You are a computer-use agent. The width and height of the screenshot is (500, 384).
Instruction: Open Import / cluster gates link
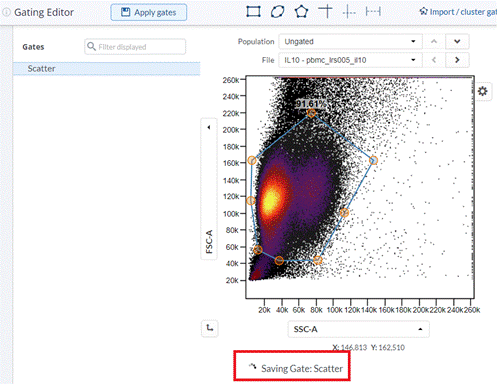458,12
